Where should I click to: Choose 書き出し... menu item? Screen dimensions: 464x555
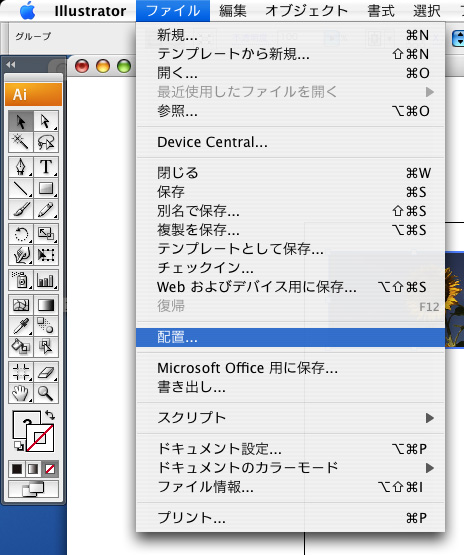(x=291, y=388)
